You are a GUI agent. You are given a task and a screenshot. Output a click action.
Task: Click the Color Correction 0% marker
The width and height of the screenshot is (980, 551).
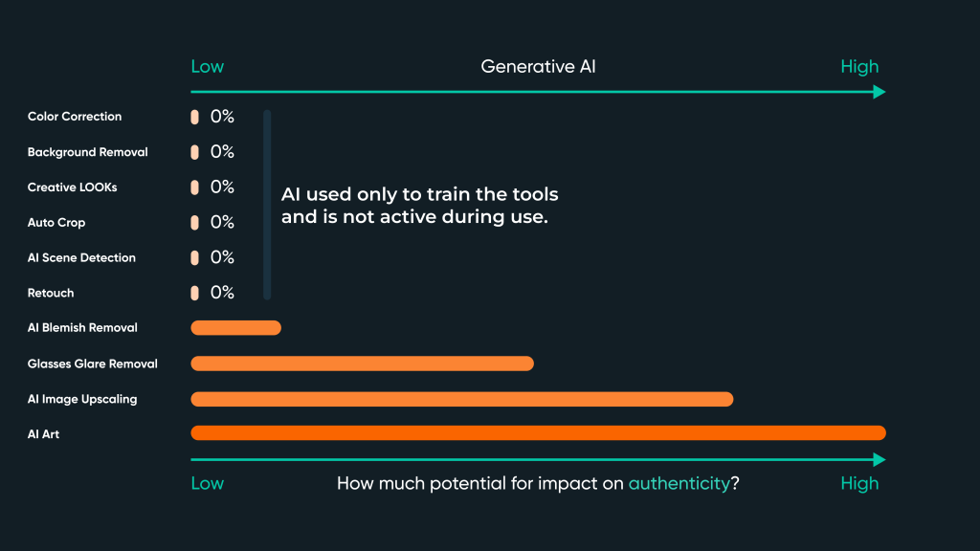(194, 117)
